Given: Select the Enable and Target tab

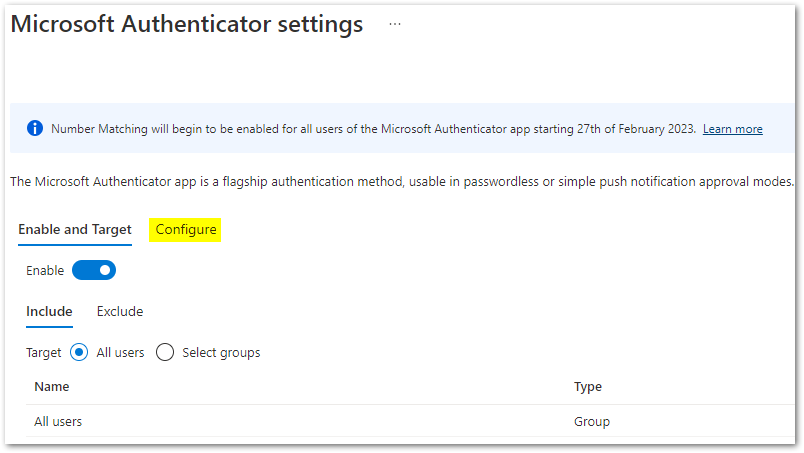Looking at the screenshot, I should [x=75, y=229].
